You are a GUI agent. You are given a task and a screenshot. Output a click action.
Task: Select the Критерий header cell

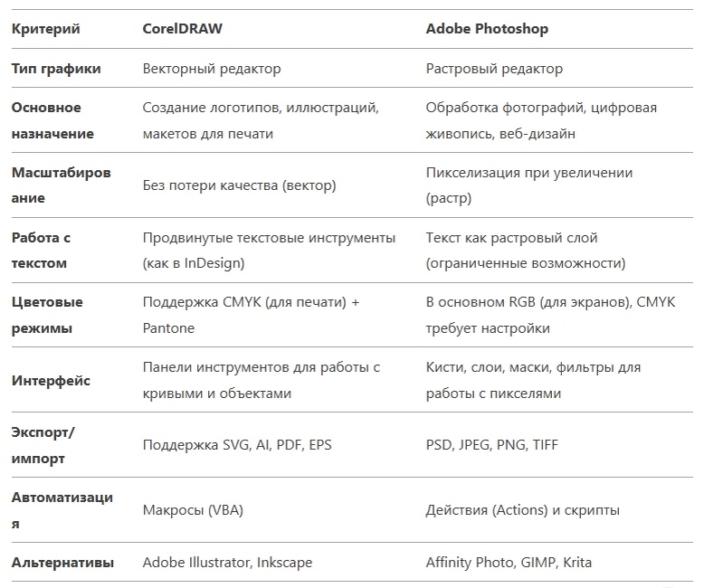(x=46, y=29)
